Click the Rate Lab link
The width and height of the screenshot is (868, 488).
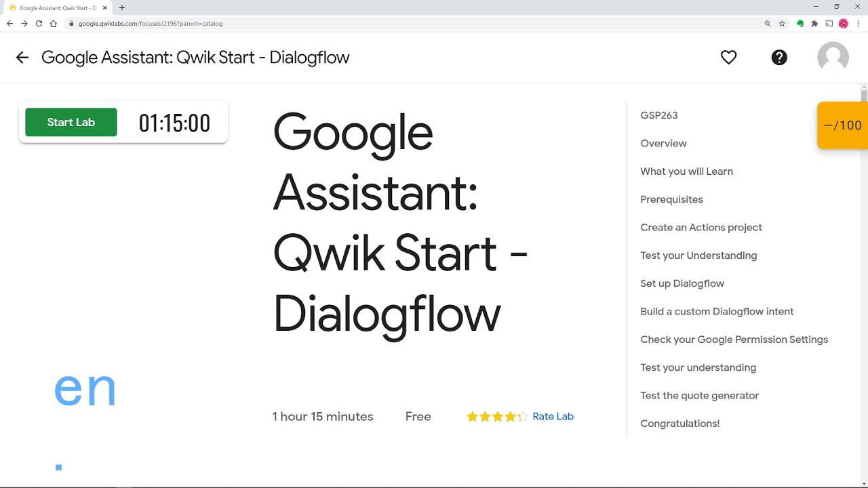click(x=553, y=416)
